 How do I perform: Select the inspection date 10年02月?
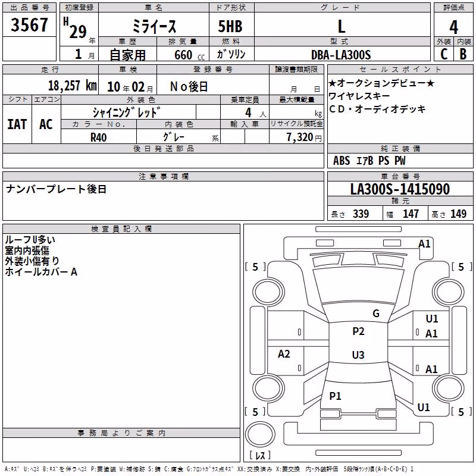tap(130, 87)
